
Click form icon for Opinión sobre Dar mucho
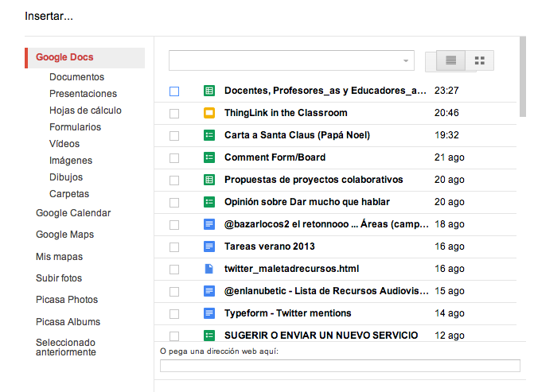tap(209, 202)
